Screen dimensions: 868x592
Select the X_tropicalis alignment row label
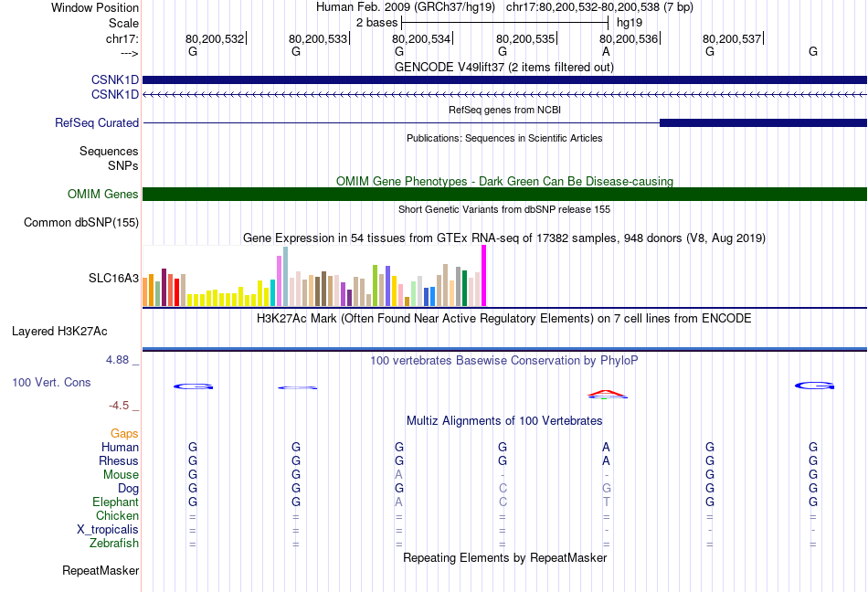(x=108, y=530)
